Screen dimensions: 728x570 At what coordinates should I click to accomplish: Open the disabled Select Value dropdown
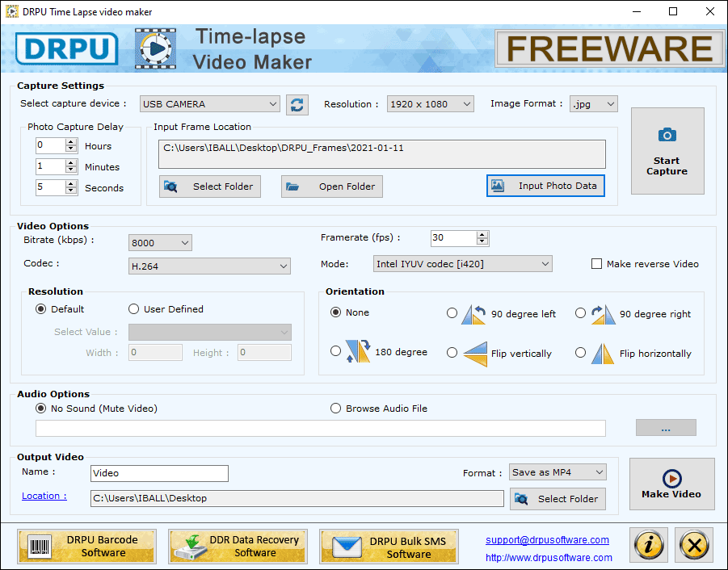pos(210,332)
